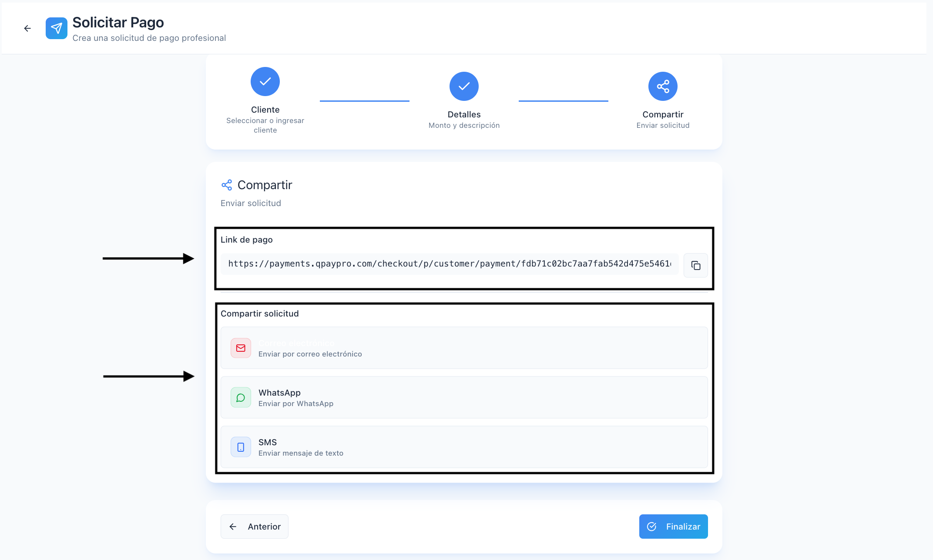Click the Detalles step label
The width and height of the screenshot is (933, 560).
tap(464, 114)
